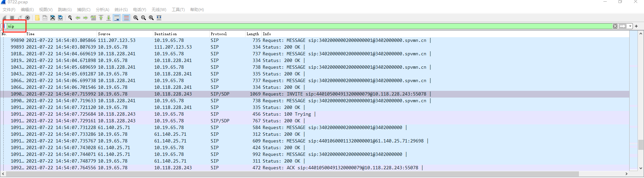644x178 pixels.
Task: Click the resize columns icon
Action: 159,18
